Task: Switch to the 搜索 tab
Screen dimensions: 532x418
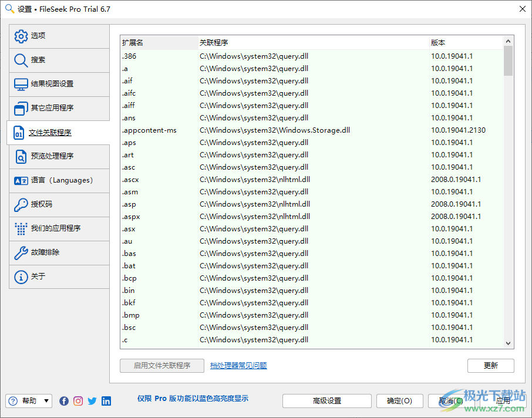Action: click(59, 60)
